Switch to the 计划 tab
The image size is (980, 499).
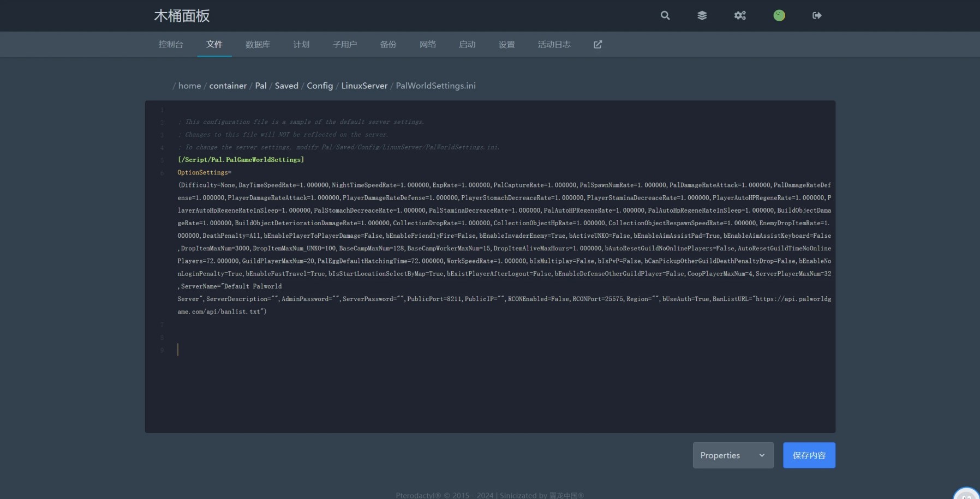pos(301,44)
